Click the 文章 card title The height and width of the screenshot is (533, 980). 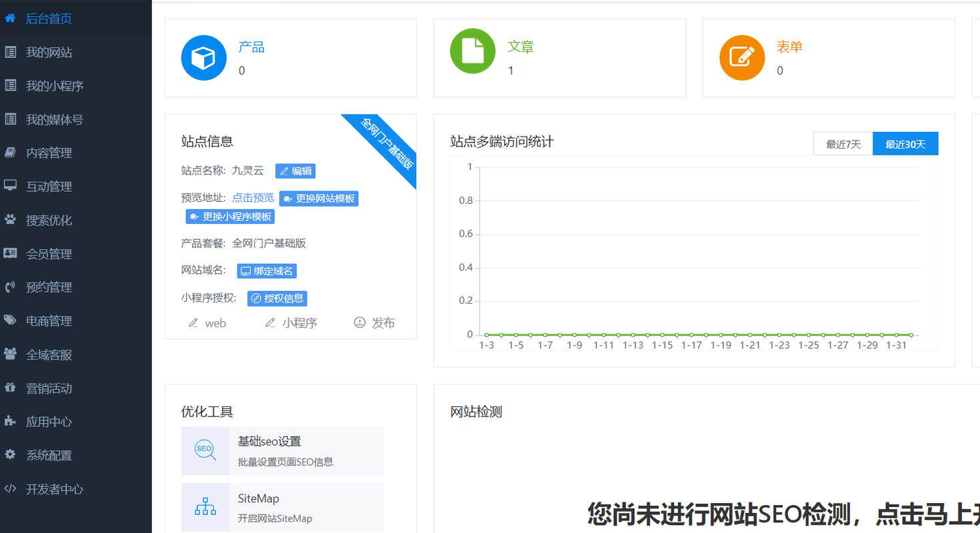[x=521, y=47]
